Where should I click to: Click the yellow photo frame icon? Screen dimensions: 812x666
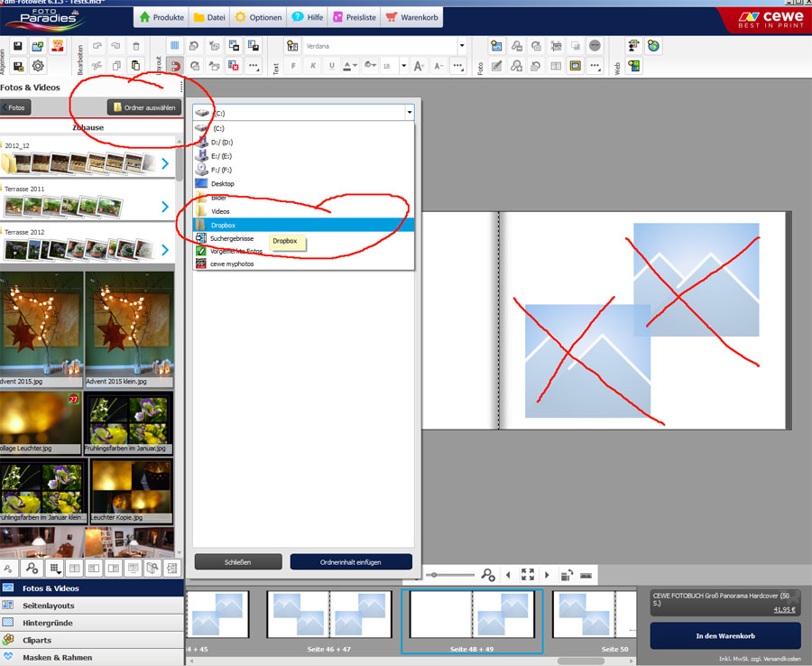[576, 66]
